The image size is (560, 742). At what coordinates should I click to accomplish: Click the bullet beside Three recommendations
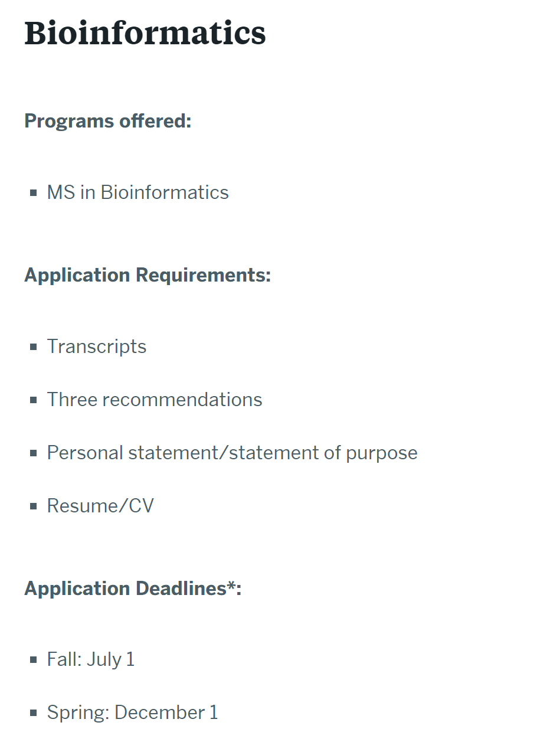34,400
